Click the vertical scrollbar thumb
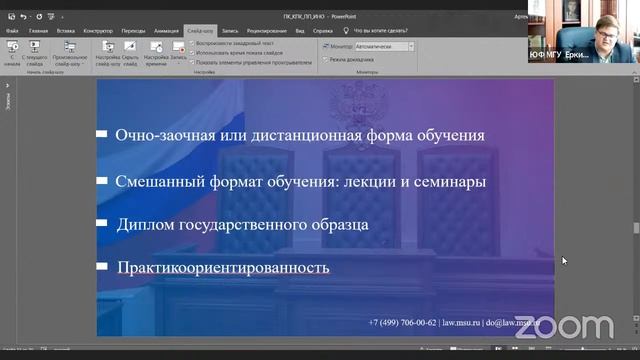640x360 pixels. click(x=636, y=228)
